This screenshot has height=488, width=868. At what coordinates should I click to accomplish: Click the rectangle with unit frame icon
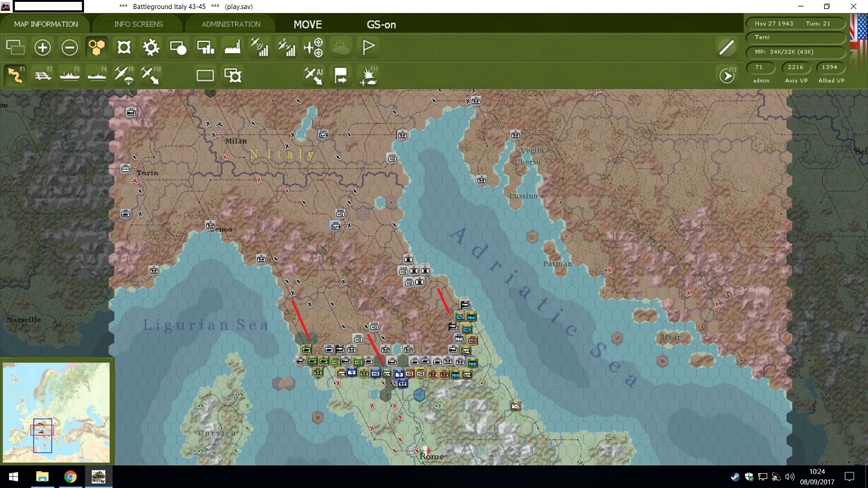click(x=232, y=76)
